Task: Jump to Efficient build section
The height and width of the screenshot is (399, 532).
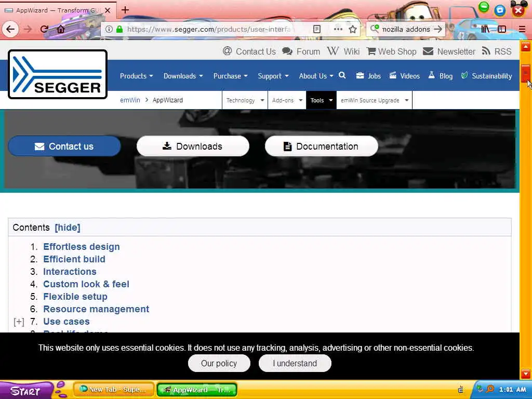Action: pyautogui.click(x=74, y=259)
